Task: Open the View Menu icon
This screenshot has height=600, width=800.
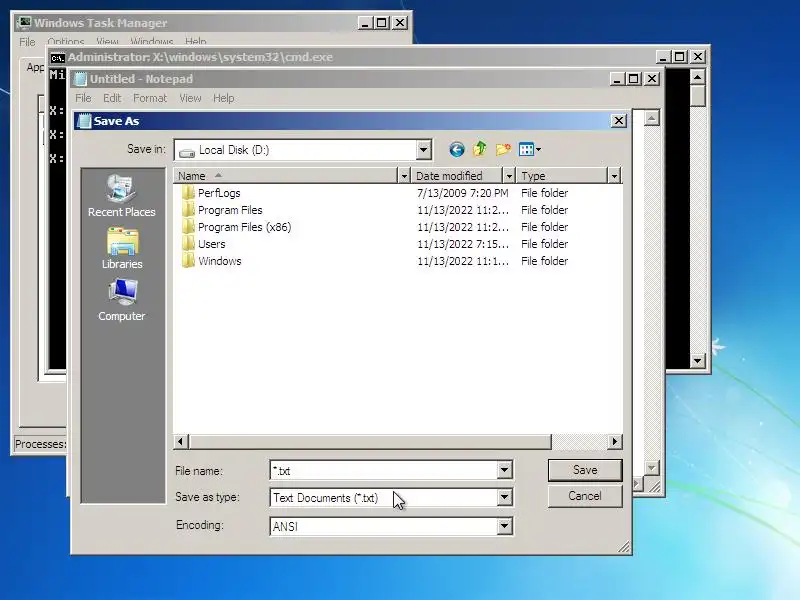Action: (530, 149)
